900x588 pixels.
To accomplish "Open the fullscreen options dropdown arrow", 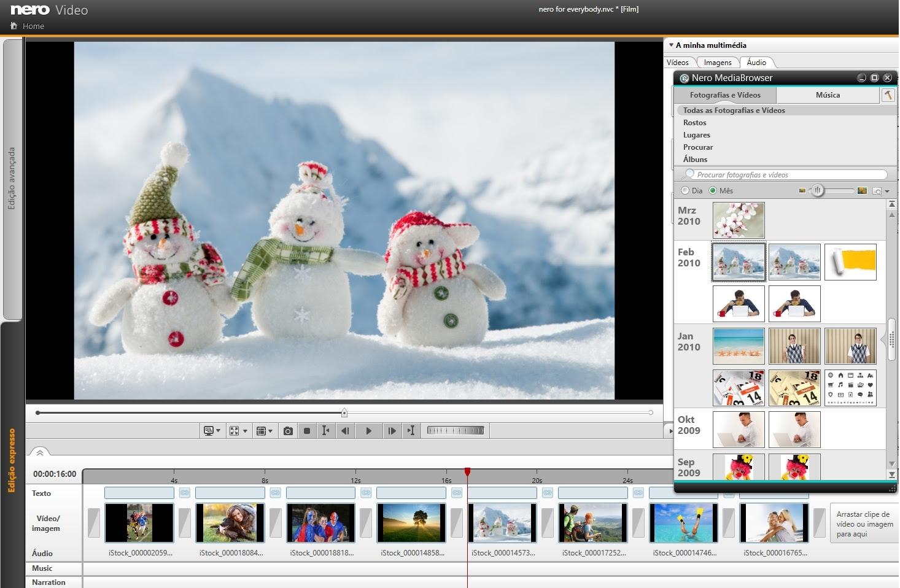I will (245, 431).
